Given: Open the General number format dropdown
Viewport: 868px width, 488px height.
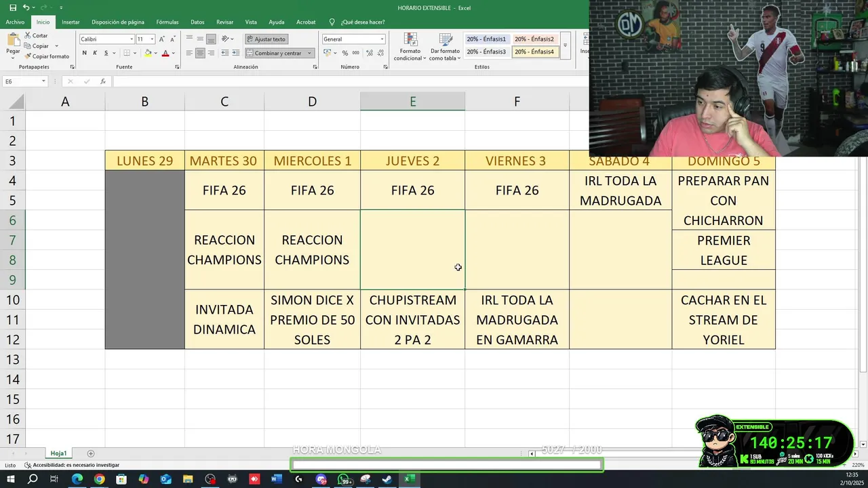Looking at the screenshot, I should tap(382, 39).
